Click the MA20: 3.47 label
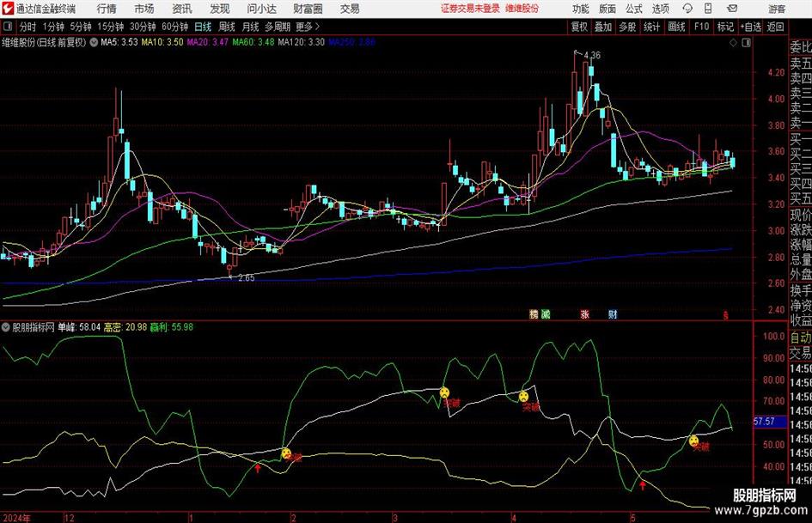 [207, 42]
